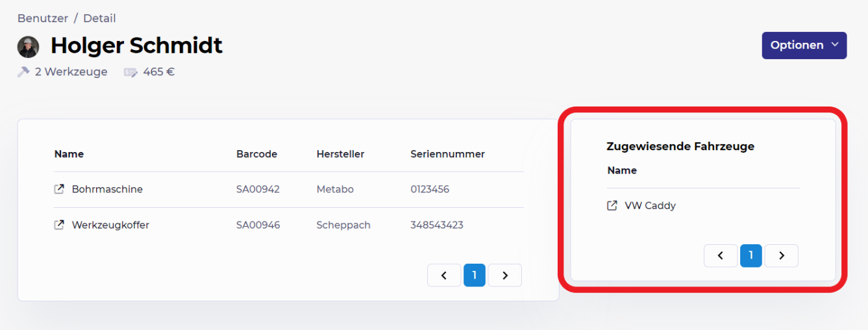The image size is (868, 330).
Task: Click the Seriennummer column header
Action: (447, 154)
